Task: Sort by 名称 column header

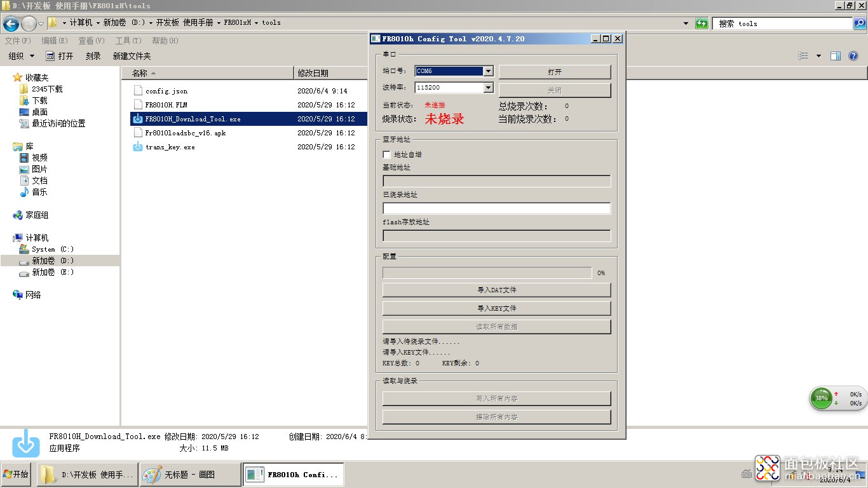Action: (207, 73)
